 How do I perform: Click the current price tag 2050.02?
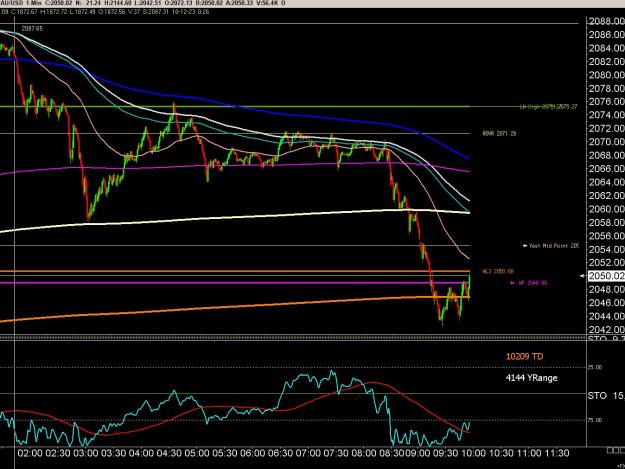[x=606, y=276]
